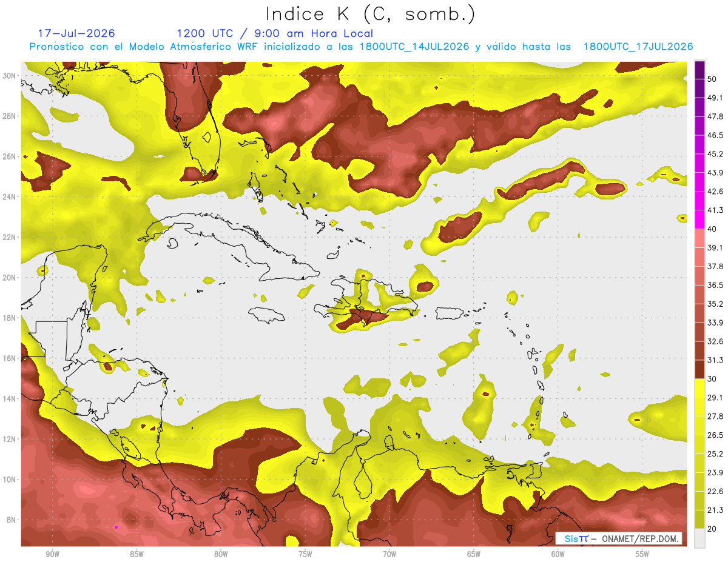
Task: Click the 26N latitude axis label
Action: coord(9,156)
